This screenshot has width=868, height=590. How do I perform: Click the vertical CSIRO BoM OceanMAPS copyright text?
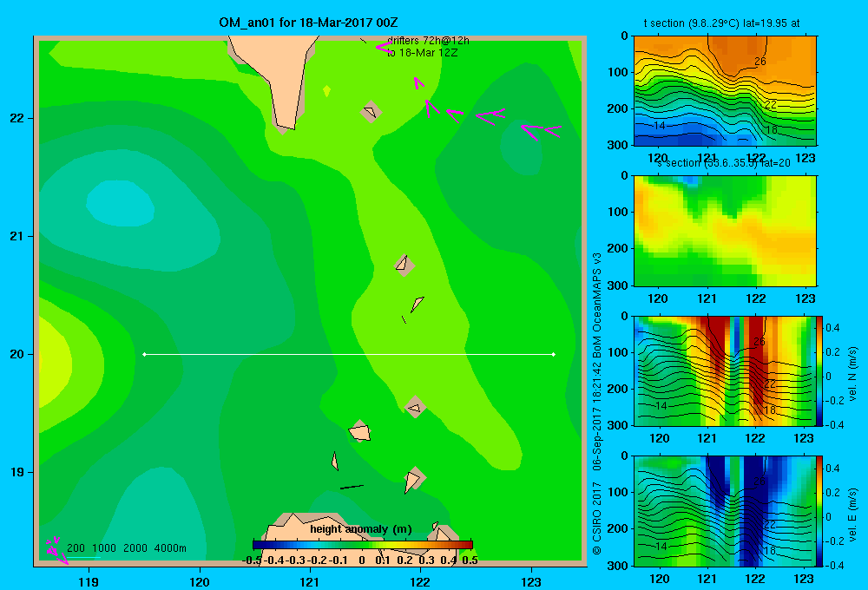pos(597,403)
